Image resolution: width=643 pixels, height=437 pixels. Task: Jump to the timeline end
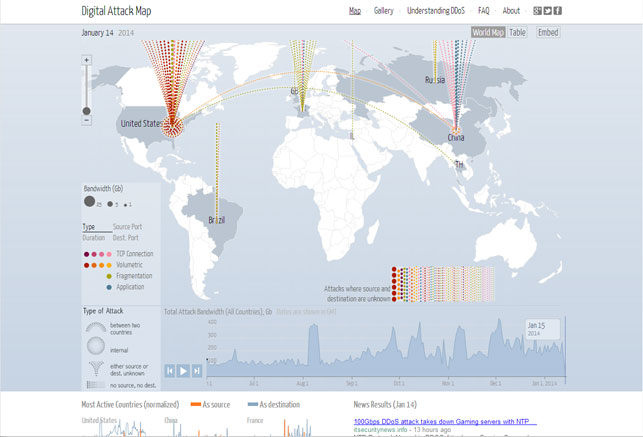[x=197, y=370]
